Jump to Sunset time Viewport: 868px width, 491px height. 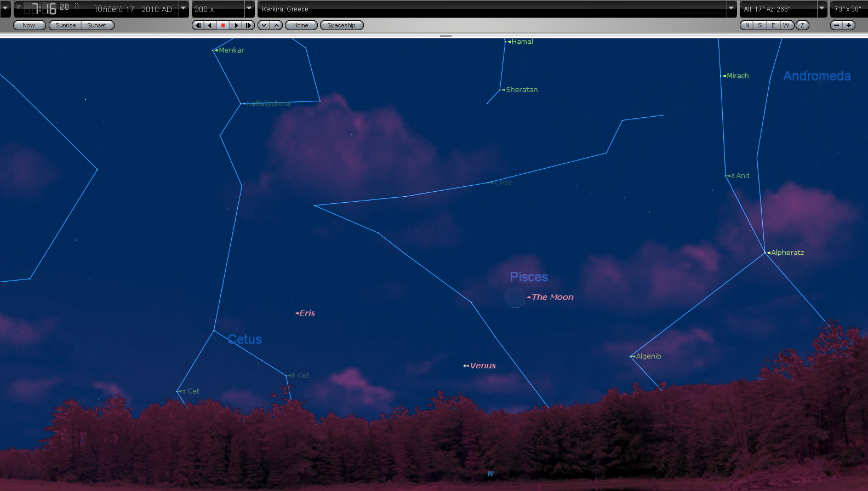(97, 25)
